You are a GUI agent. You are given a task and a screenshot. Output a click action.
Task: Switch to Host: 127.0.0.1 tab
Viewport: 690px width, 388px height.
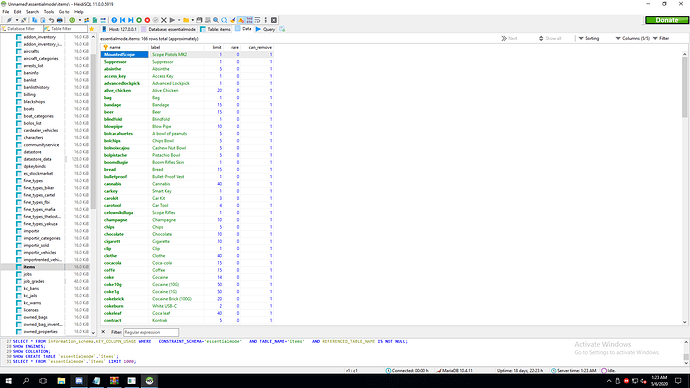coord(119,29)
